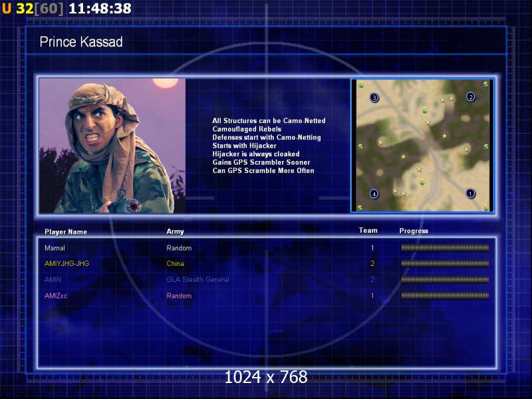Screen dimensions: 532x399
Task: Click AMIYJHG-JHG's loading progress bar
Action: (x=445, y=263)
